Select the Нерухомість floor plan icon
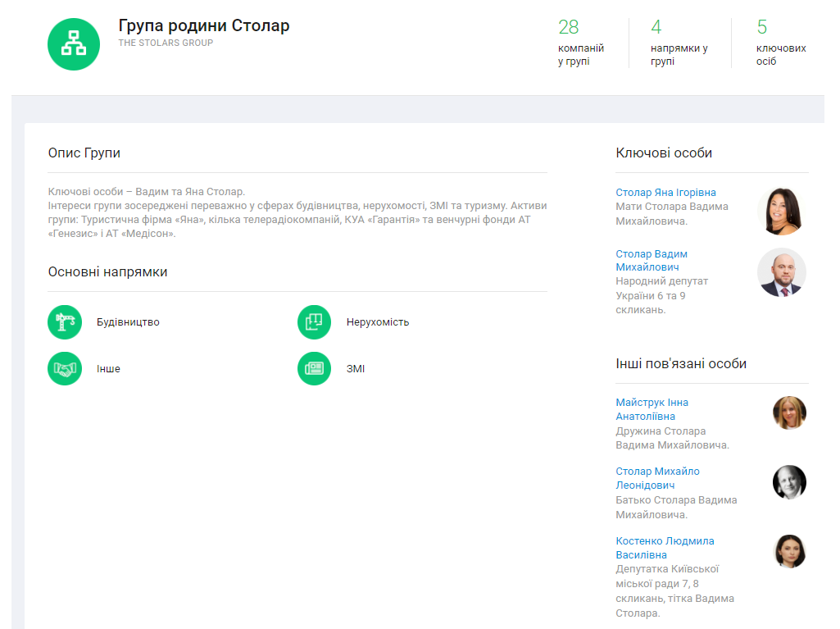The image size is (840, 629). point(314,322)
